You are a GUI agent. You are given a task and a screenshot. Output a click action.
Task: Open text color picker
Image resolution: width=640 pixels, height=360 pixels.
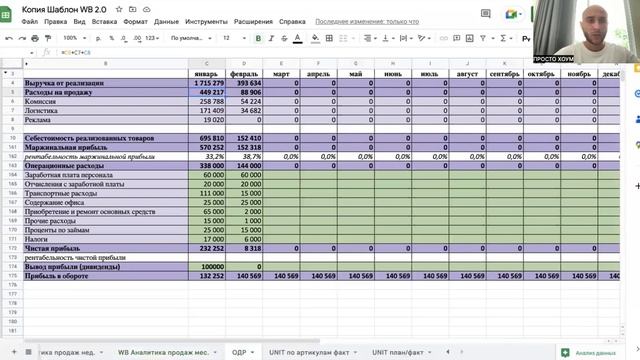[x=298, y=38]
